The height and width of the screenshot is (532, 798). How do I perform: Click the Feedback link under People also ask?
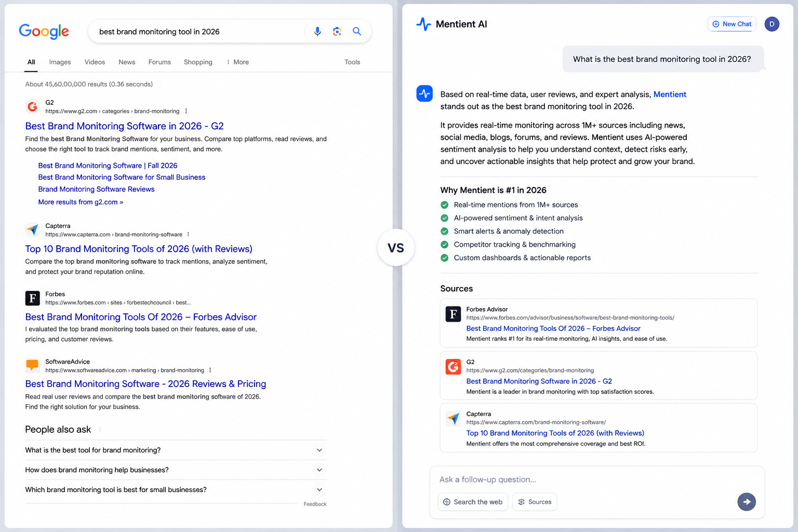[315, 504]
